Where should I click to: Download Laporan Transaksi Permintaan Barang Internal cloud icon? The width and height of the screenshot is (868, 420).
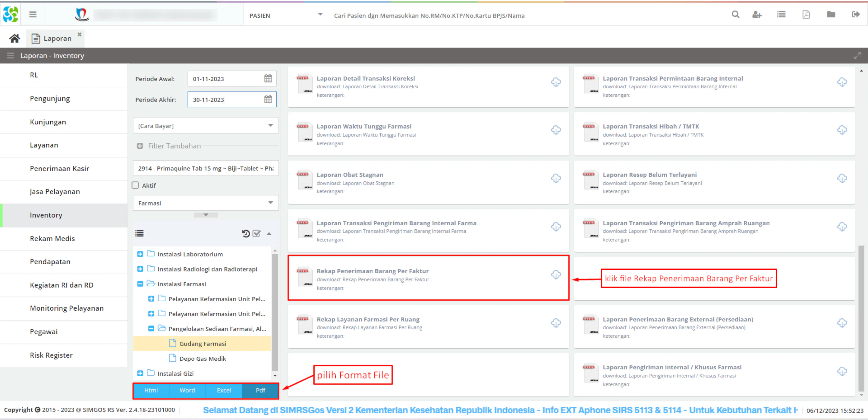(x=842, y=82)
